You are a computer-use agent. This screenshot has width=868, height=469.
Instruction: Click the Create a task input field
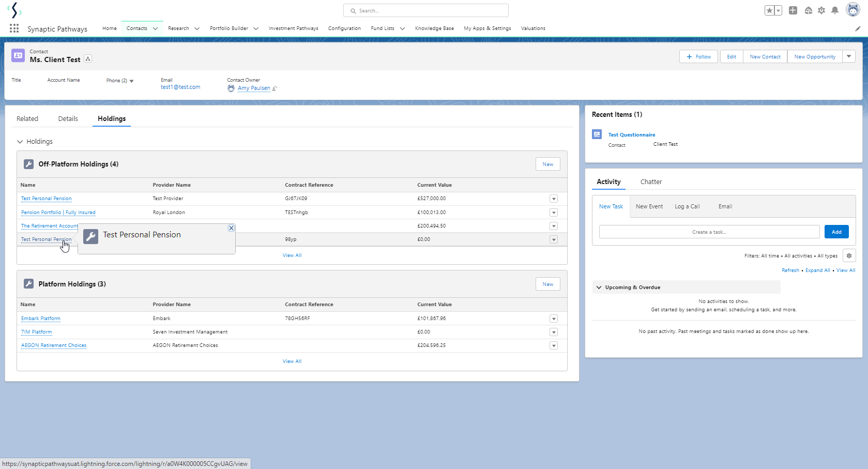pyautogui.click(x=709, y=232)
